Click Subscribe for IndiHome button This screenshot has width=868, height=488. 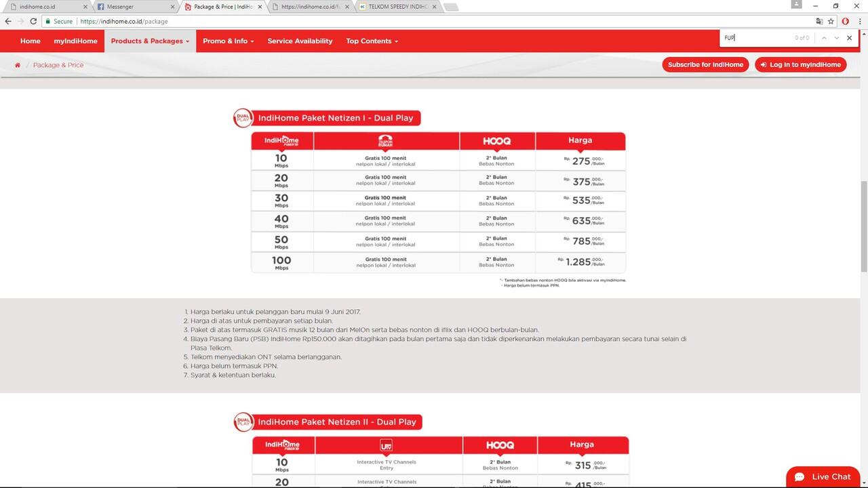[706, 64]
